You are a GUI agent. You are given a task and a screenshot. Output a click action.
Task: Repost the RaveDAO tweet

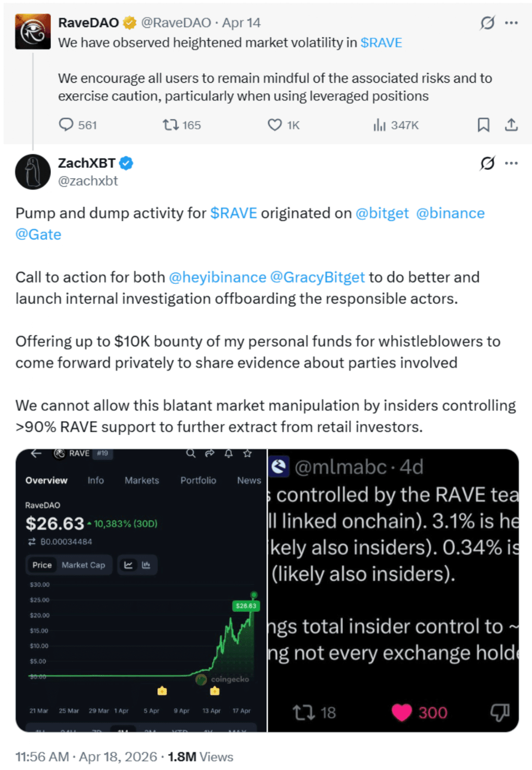tap(170, 125)
